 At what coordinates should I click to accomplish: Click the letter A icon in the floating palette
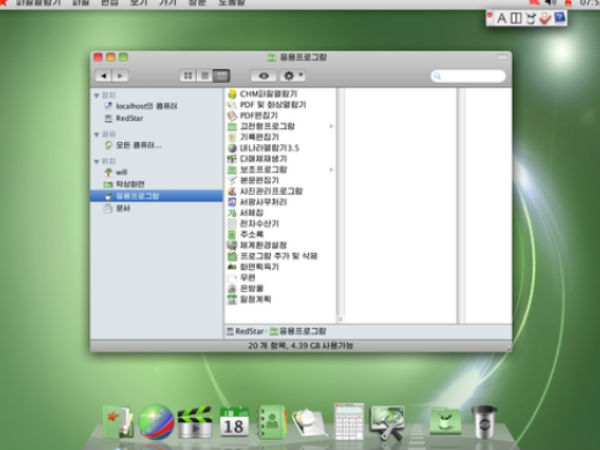[501, 18]
